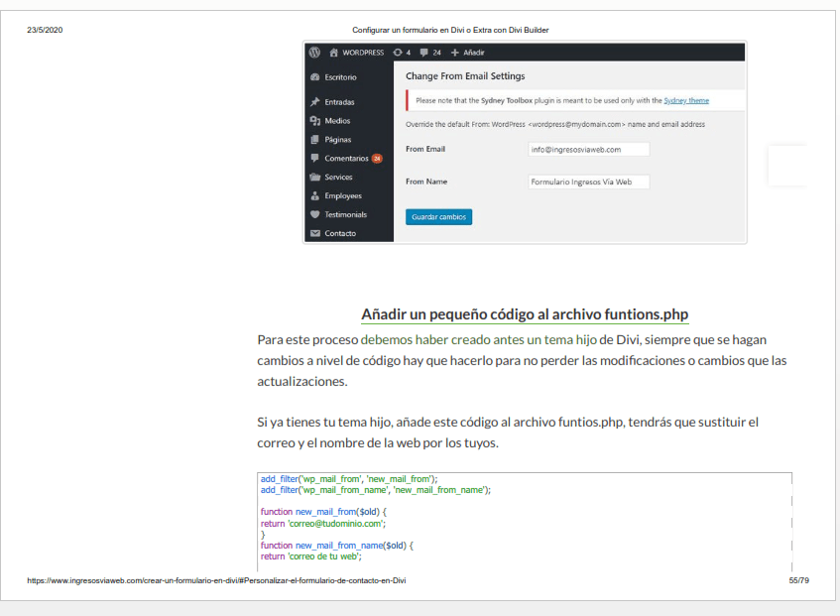This screenshot has height=616, width=840.
Task: Click the 55/79 page number
Action: tap(798, 580)
